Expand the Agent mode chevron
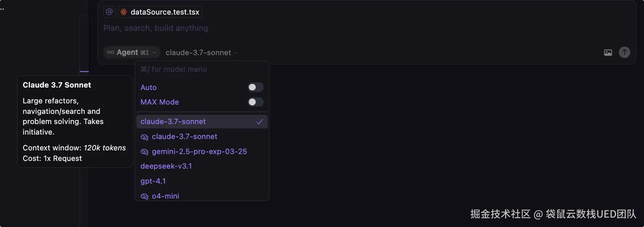The width and height of the screenshot is (644, 227). pos(154,53)
